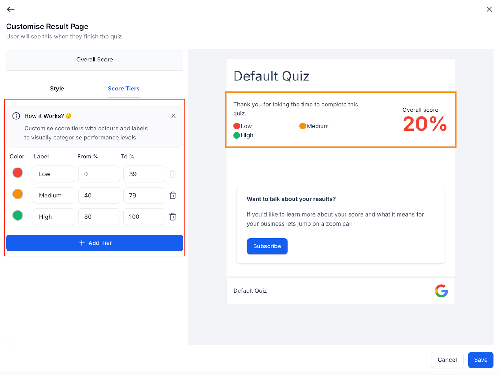Screen dimensions: 499x375
Task: Switch to the Style tab
Action: pos(57,88)
